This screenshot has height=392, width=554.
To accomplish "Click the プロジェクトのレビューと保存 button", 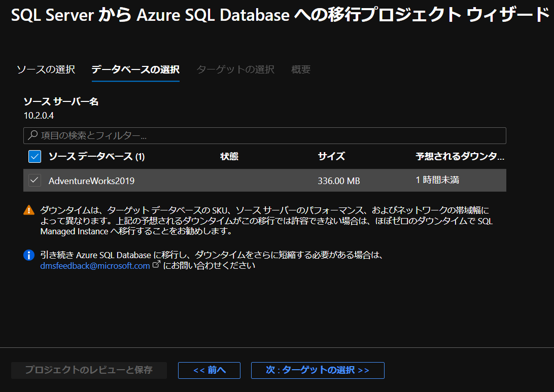I will click(89, 370).
